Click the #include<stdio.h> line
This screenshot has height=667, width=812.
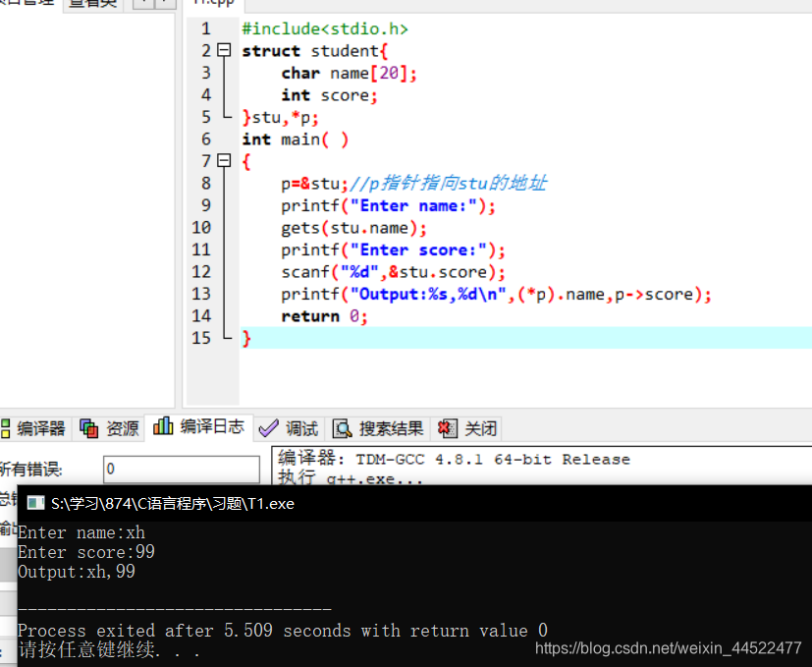click(x=325, y=28)
